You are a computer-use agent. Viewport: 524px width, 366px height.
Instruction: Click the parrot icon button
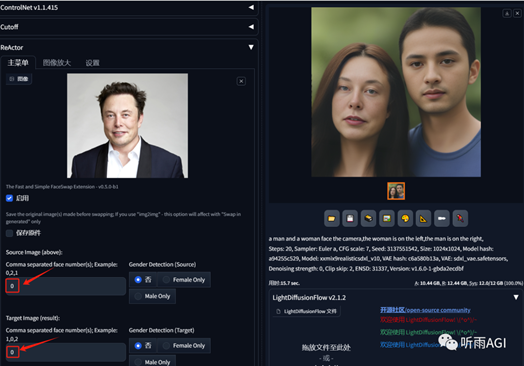pos(460,219)
